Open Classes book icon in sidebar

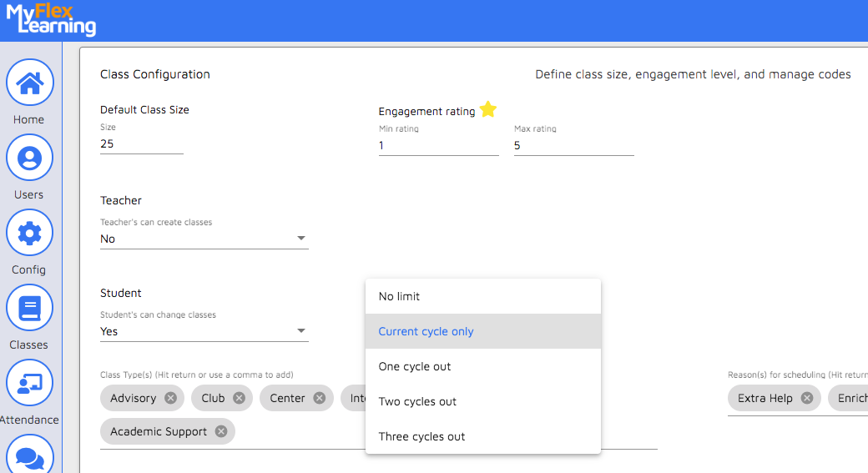pyautogui.click(x=29, y=308)
